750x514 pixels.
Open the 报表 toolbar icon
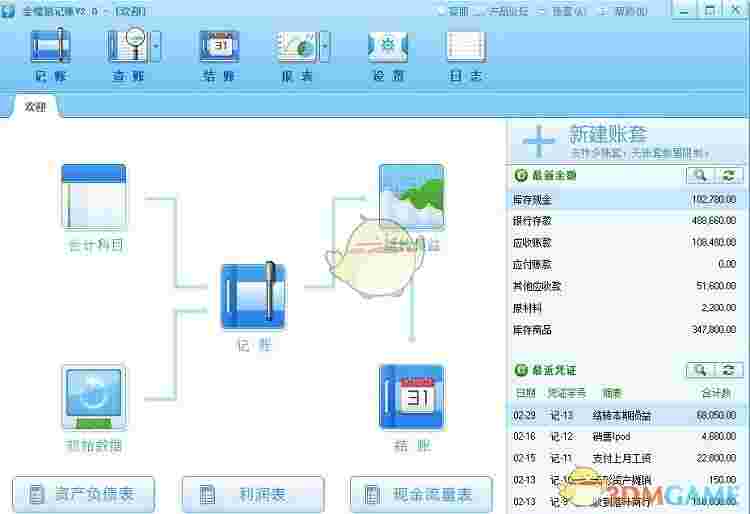(x=297, y=46)
